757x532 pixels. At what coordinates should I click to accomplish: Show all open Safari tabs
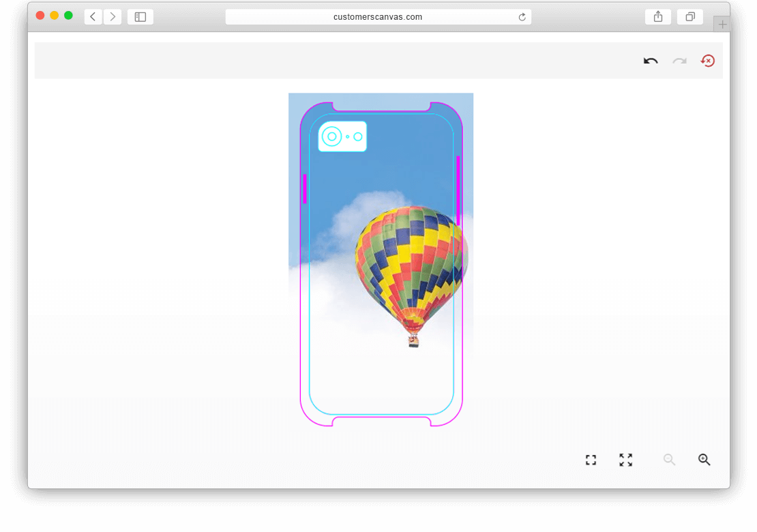pos(689,16)
